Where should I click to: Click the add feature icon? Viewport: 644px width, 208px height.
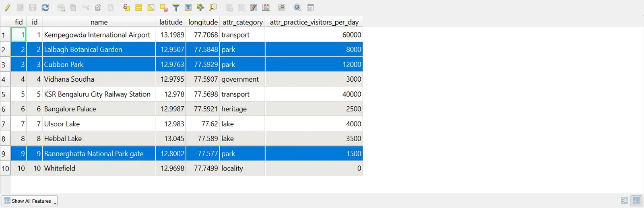[61, 8]
